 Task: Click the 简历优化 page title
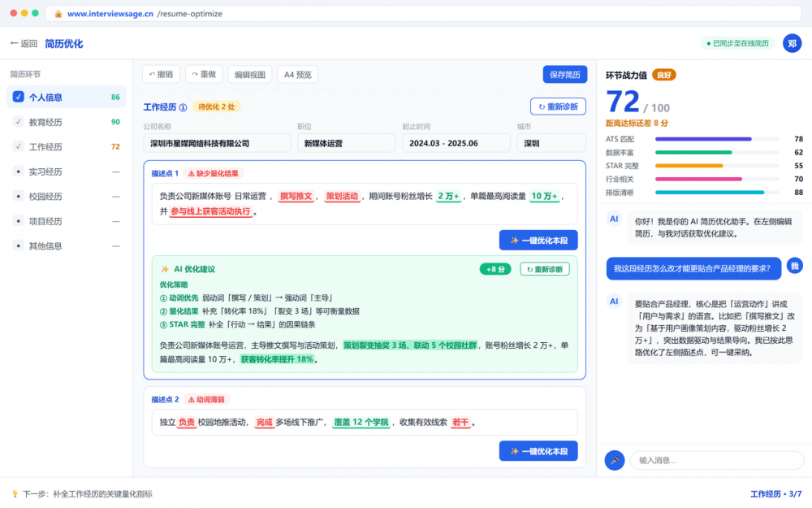pos(63,44)
